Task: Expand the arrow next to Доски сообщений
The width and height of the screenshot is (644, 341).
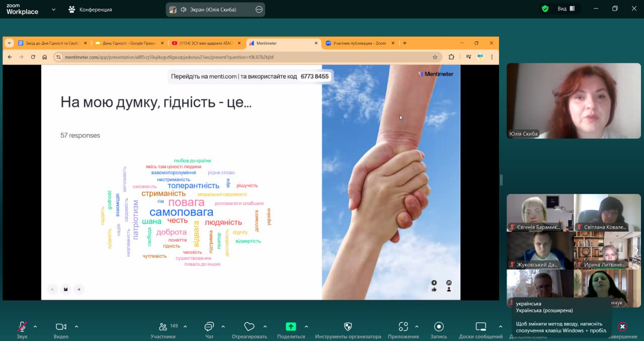Action: tap(500, 326)
